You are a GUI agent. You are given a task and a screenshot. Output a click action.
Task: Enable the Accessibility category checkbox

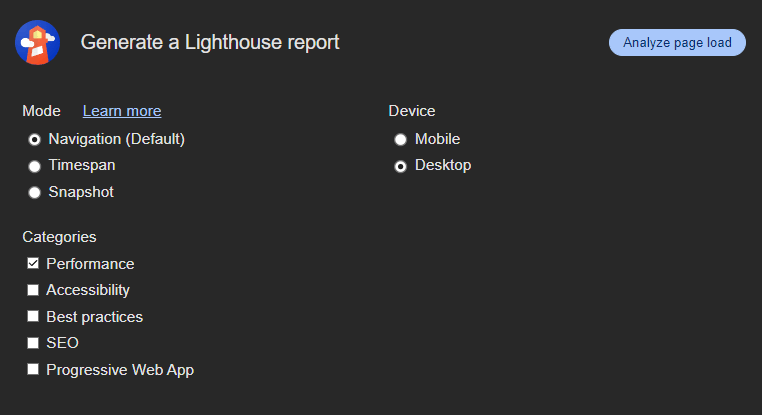click(33, 290)
